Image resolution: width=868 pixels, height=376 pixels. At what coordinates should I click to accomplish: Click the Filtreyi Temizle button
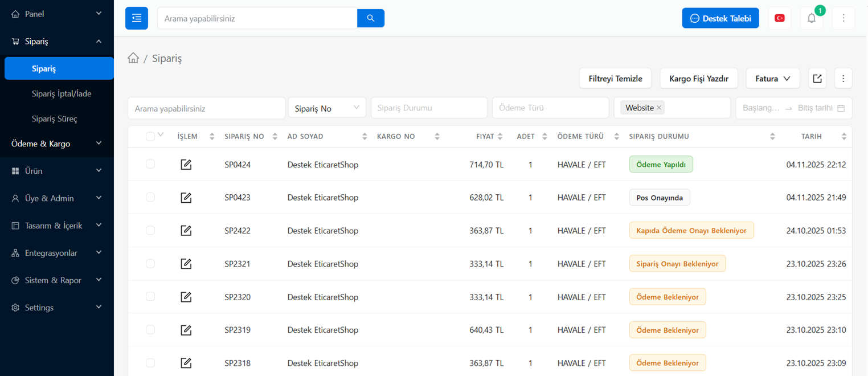click(616, 79)
